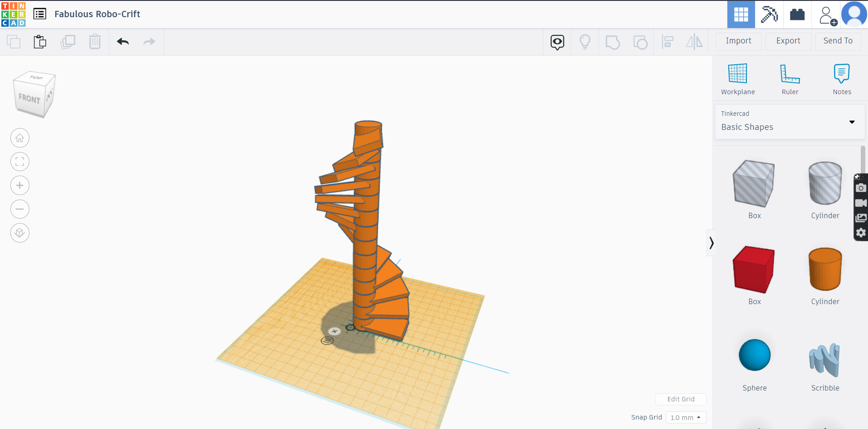This screenshot has height=429, width=868.
Task: Collapse the shapes panel with the chevron
Action: 711,243
